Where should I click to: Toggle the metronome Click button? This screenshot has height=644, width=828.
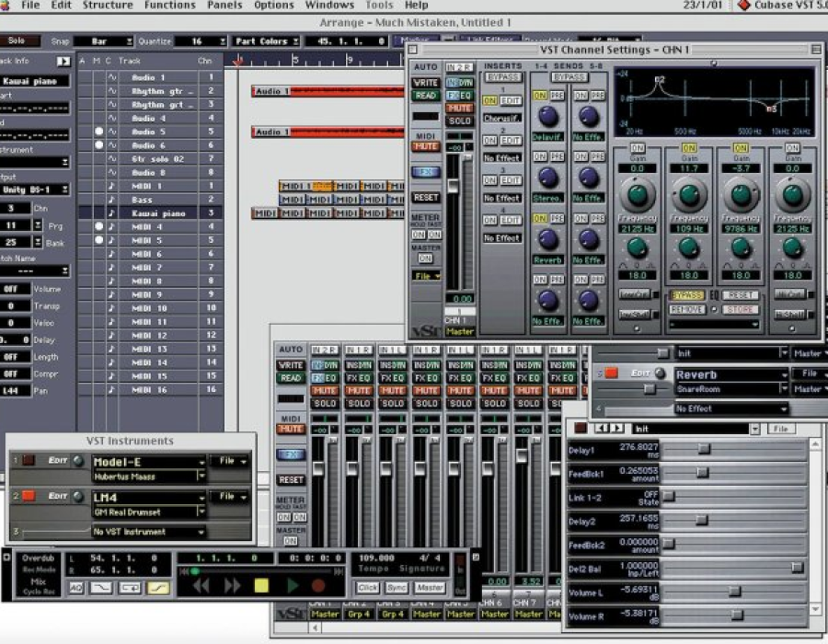click(367, 588)
